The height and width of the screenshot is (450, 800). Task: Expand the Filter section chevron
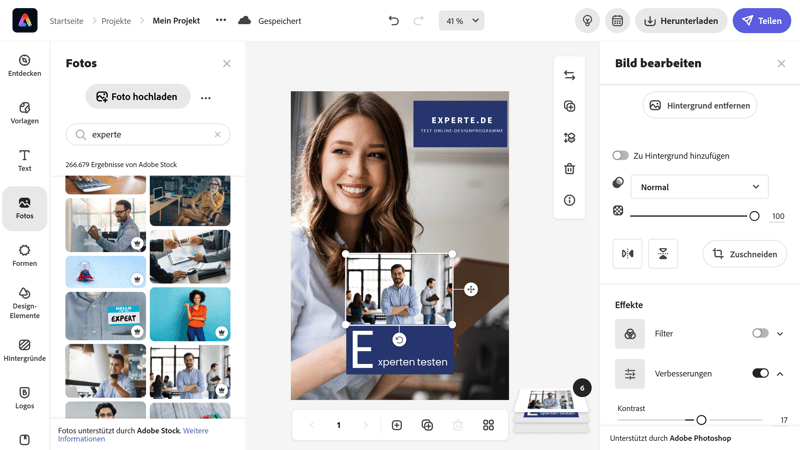coord(780,333)
